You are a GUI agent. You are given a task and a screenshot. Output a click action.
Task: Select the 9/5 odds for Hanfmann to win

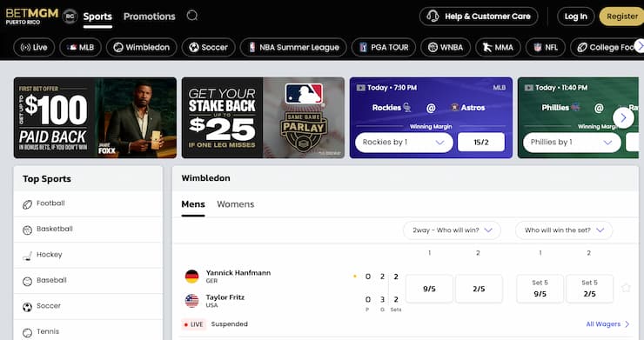(429, 289)
